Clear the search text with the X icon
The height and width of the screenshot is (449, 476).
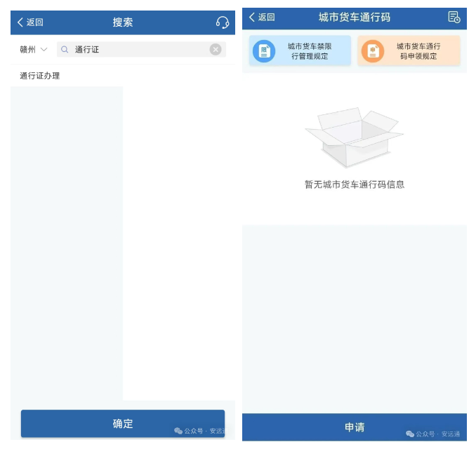point(216,50)
